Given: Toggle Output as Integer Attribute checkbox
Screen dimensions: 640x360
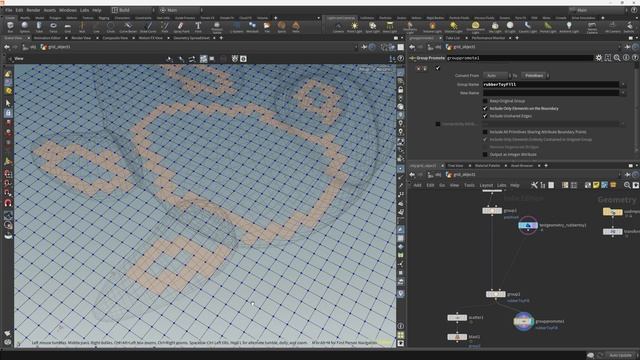Looking at the screenshot, I should [485, 155].
